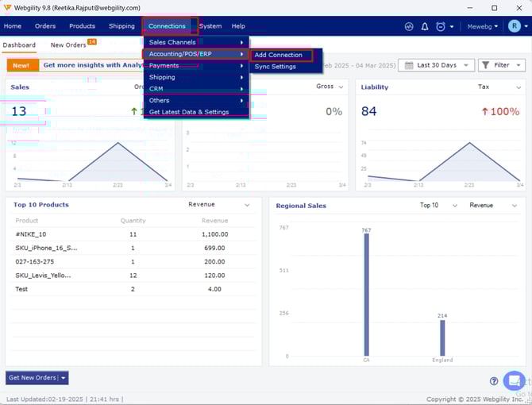Open the Top 10 Products Revenue dropdown
The image size is (532, 405).
tap(247, 204)
